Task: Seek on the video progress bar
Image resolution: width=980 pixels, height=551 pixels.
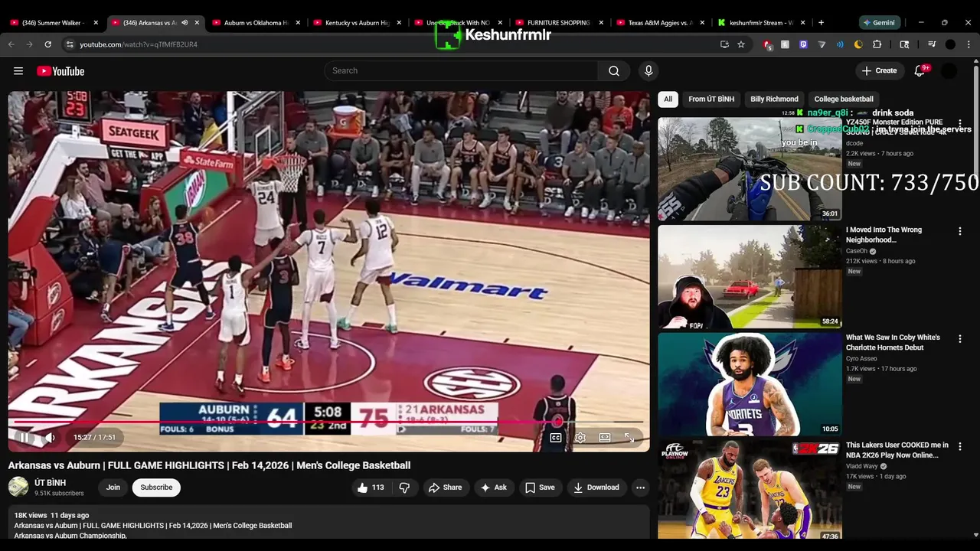Action: (328, 421)
